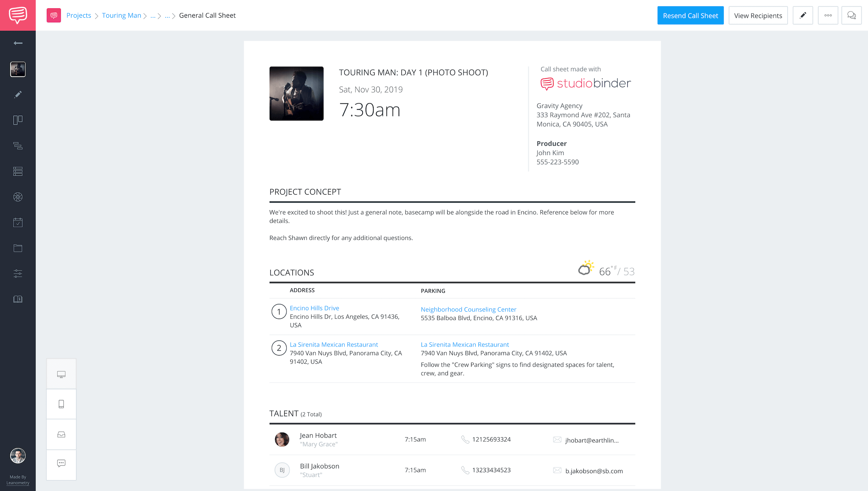Open the View Recipients button
The width and height of the screenshot is (868, 491).
pos(758,15)
